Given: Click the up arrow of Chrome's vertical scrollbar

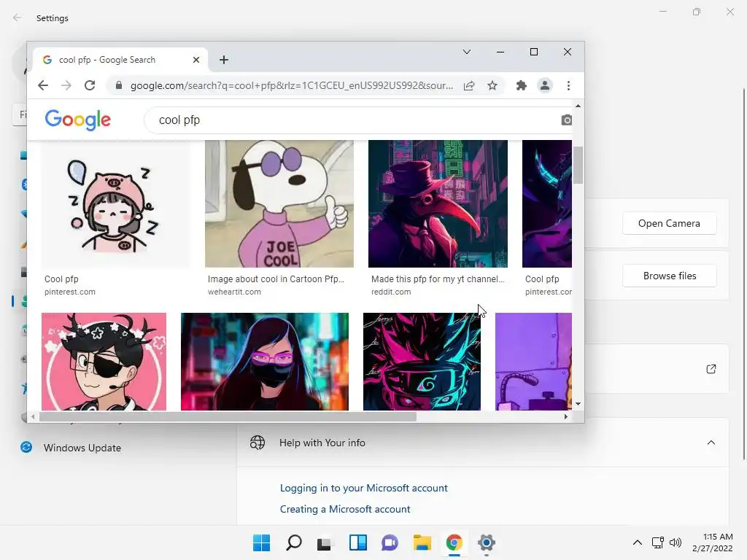Looking at the screenshot, I should pos(578,106).
